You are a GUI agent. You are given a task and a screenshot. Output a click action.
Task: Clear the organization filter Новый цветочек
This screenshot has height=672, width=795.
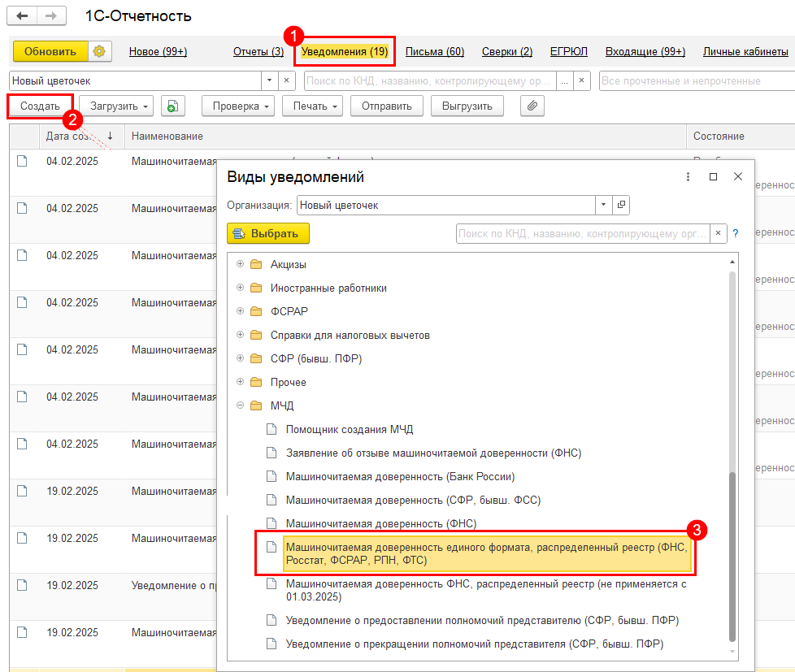click(286, 80)
